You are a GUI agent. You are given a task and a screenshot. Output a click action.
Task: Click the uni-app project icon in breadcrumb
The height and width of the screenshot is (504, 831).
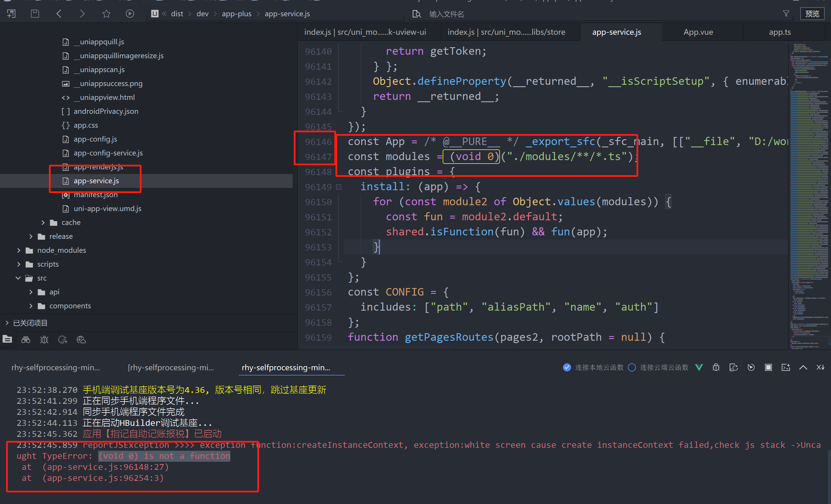[x=155, y=14]
